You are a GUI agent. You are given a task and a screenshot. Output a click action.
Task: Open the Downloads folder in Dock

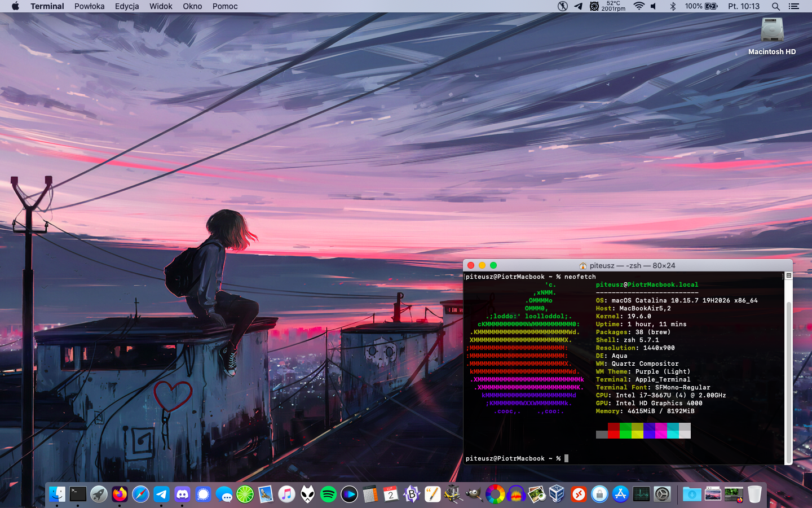click(x=692, y=494)
